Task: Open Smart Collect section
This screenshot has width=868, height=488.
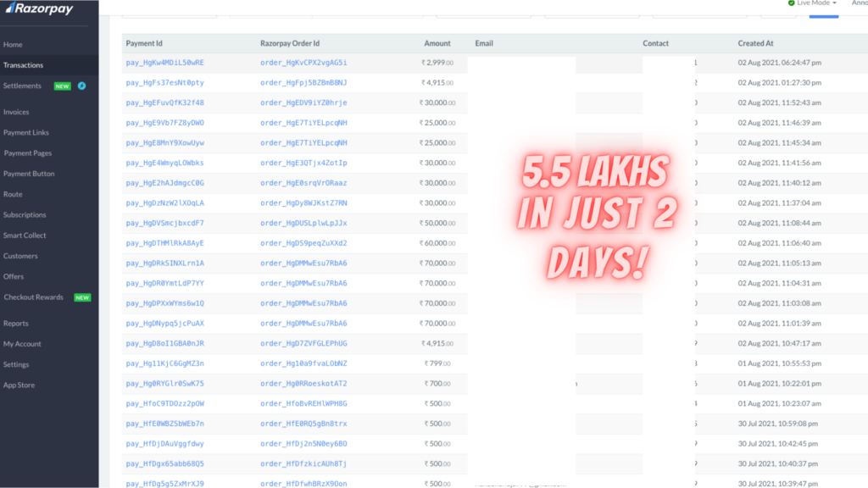Action: 25,236
